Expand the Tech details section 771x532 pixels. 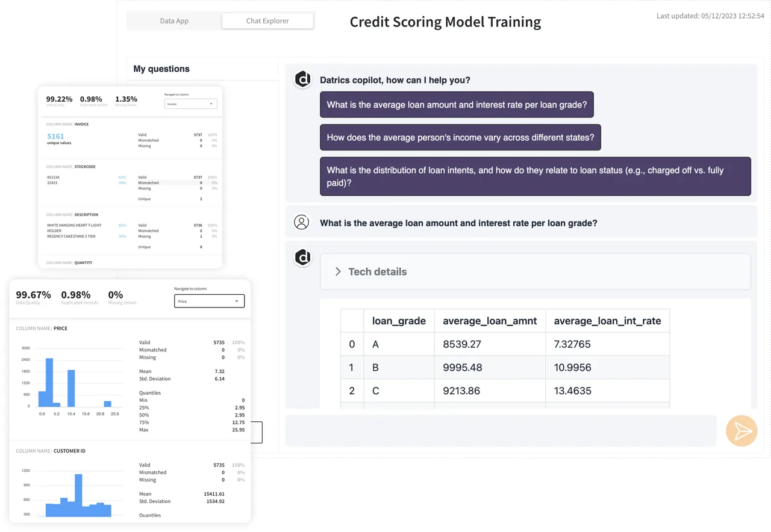coord(535,271)
